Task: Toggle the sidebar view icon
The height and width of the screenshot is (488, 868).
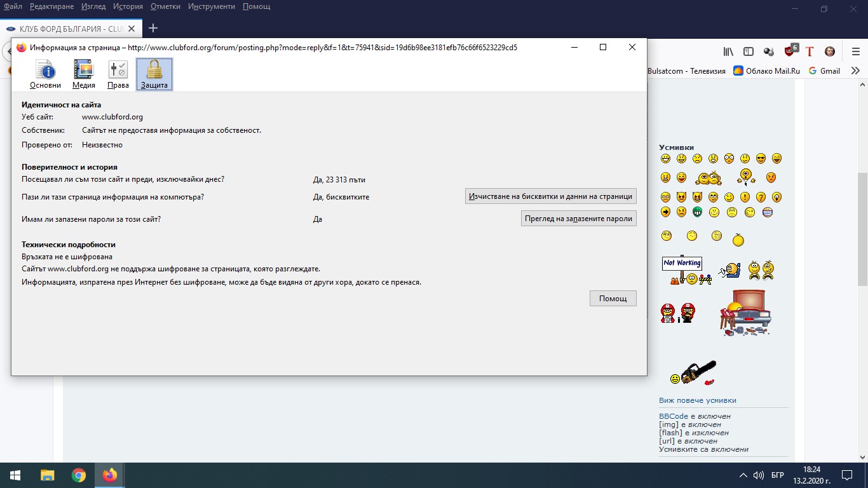Action: 749,51
